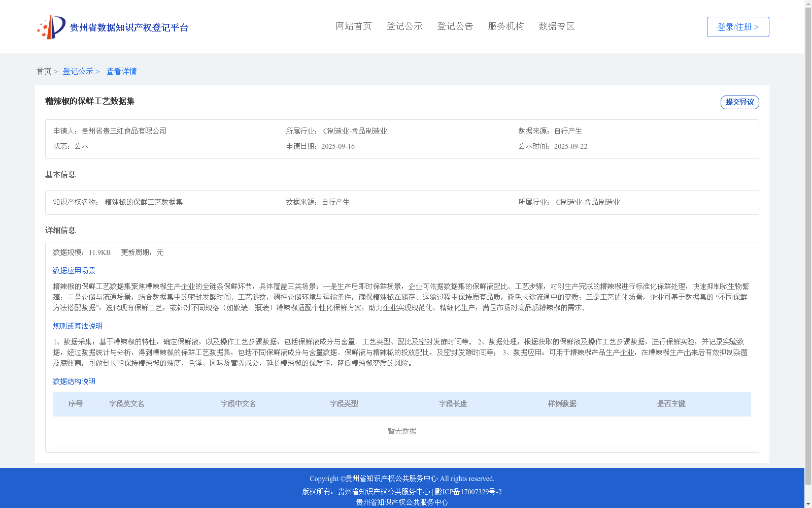Click the 暂无数据 empty table message

pyautogui.click(x=402, y=431)
